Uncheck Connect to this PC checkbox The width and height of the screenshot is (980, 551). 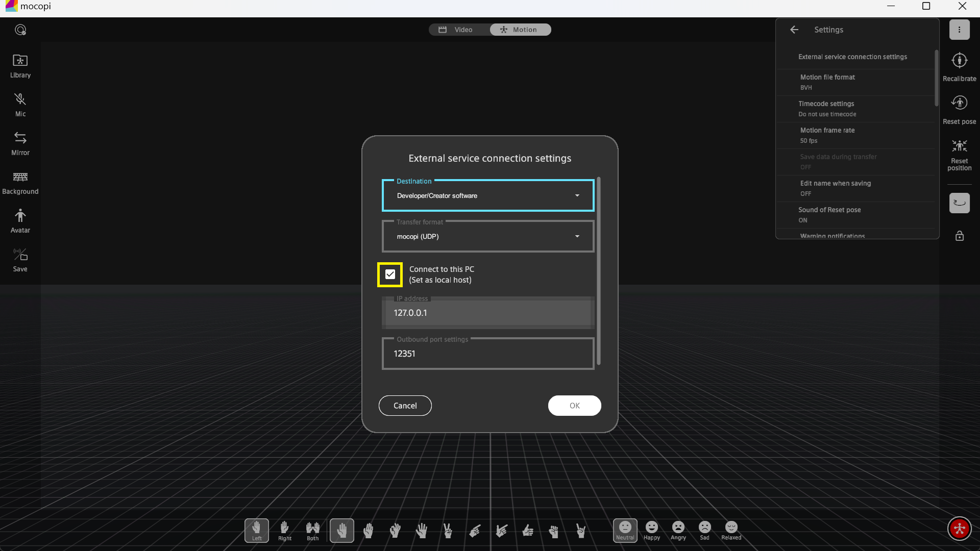(390, 274)
